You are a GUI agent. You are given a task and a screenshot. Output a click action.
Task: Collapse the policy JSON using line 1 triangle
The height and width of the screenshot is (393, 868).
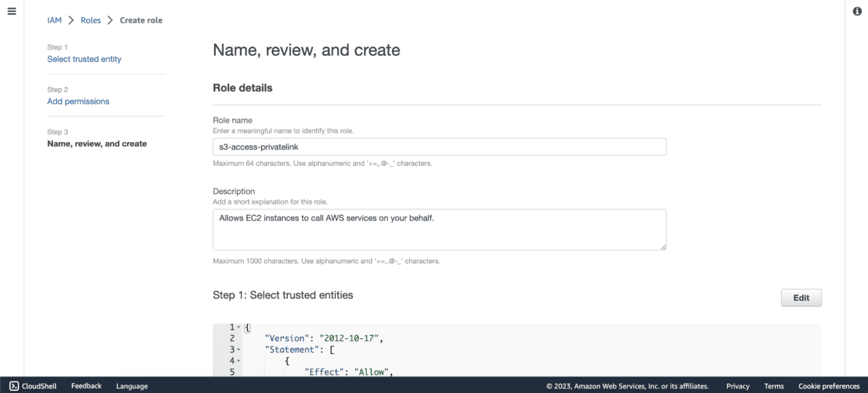coord(239,327)
